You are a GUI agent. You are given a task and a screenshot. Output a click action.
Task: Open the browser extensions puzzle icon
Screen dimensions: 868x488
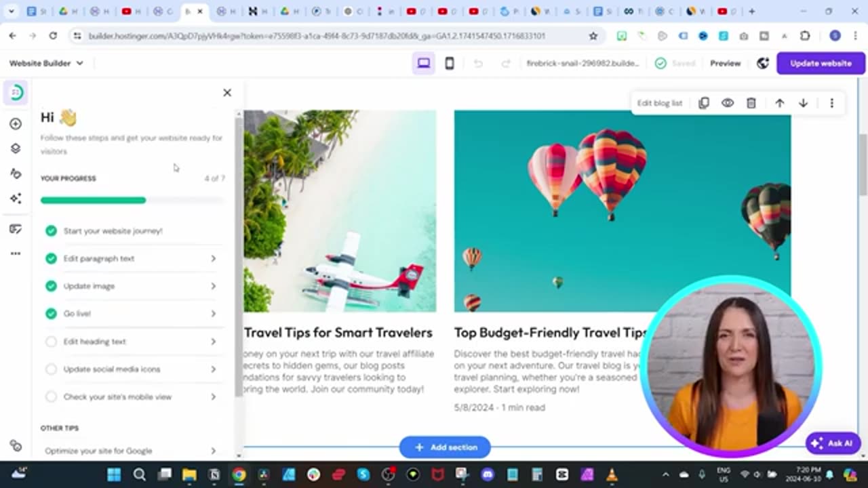(x=805, y=36)
